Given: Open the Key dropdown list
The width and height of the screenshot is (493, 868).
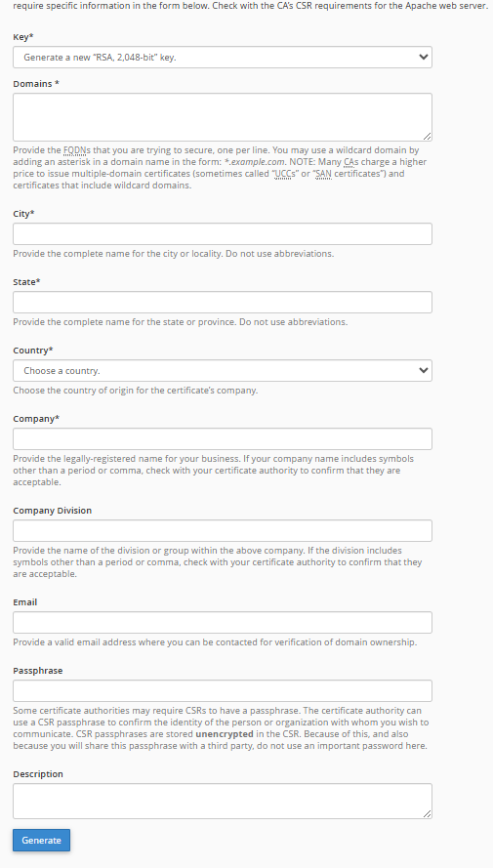Looking at the screenshot, I should point(223,57).
